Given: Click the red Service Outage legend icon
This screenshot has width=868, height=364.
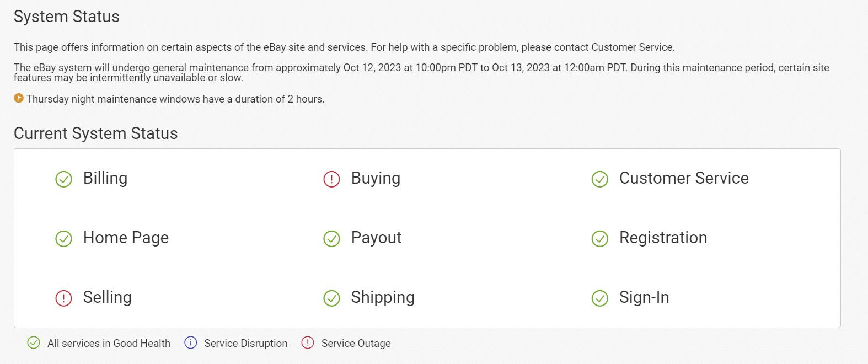Looking at the screenshot, I should pyautogui.click(x=308, y=343).
